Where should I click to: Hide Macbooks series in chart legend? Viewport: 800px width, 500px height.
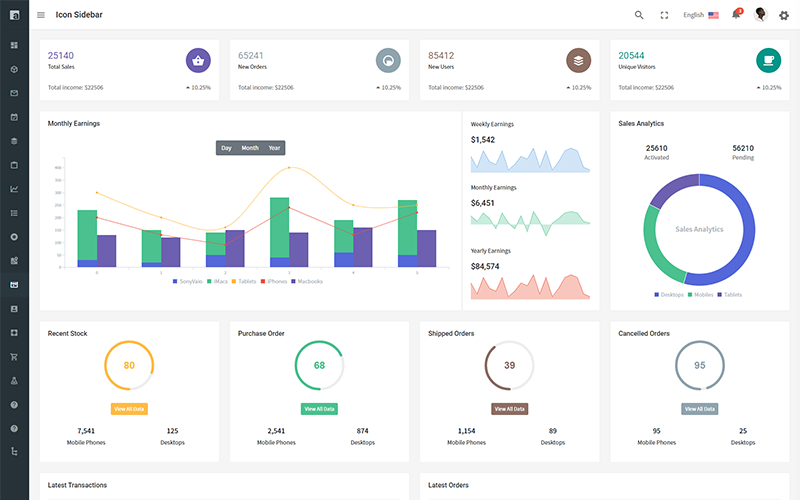pyautogui.click(x=305, y=281)
